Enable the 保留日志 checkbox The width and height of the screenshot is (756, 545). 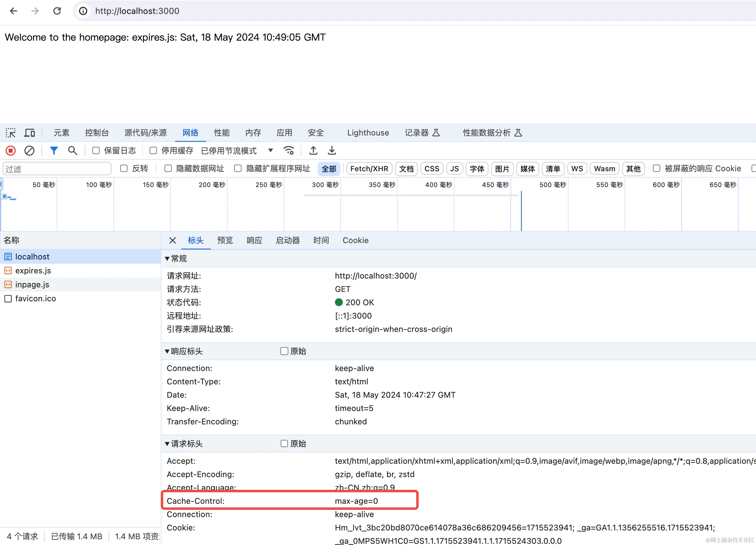[96, 151]
